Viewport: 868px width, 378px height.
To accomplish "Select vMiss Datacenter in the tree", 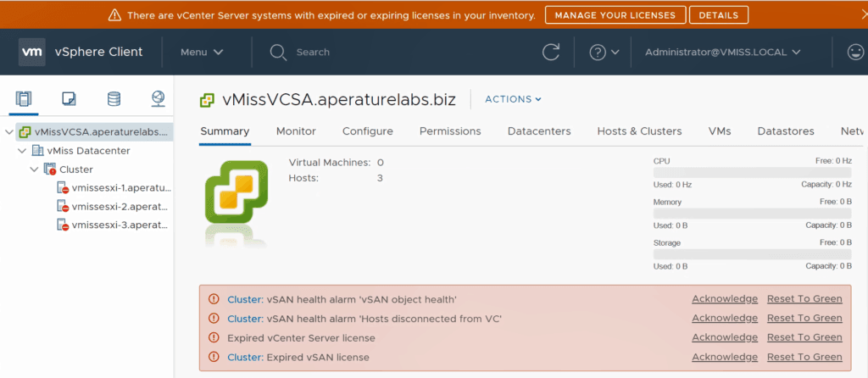I will (x=88, y=151).
